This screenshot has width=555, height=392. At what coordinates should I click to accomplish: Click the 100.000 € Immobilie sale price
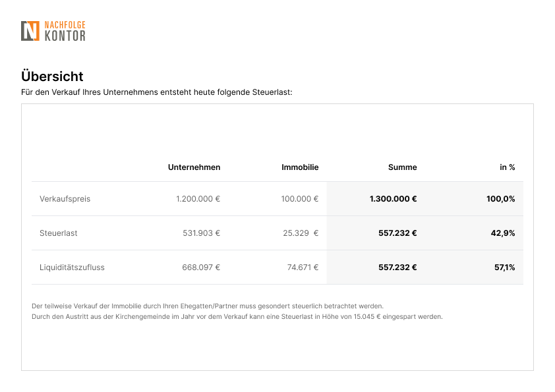tap(300, 199)
